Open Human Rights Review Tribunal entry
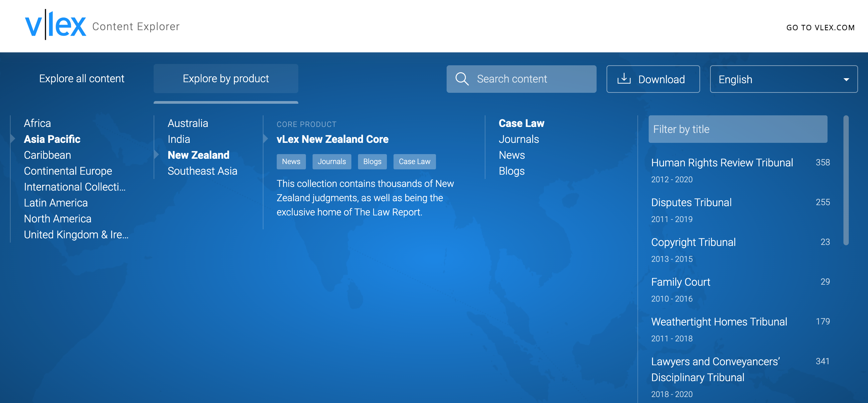This screenshot has height=403, width=868. pos(722,163)
